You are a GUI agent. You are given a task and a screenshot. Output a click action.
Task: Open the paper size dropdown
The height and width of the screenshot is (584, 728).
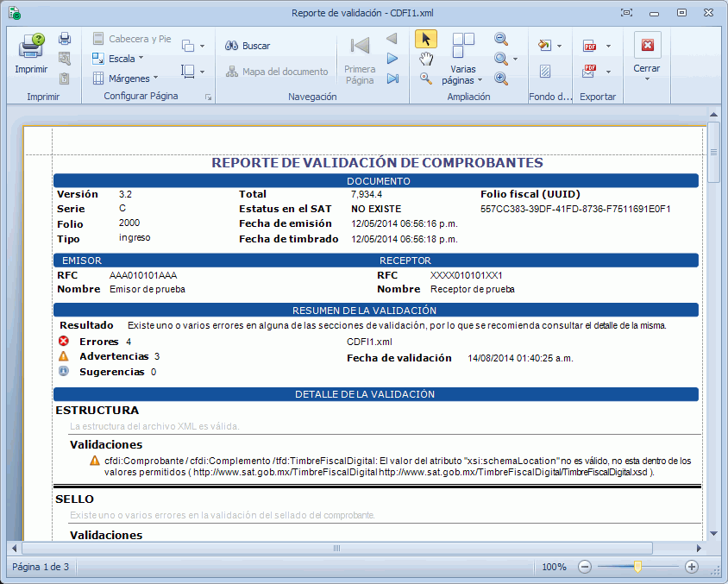point(193,72)
